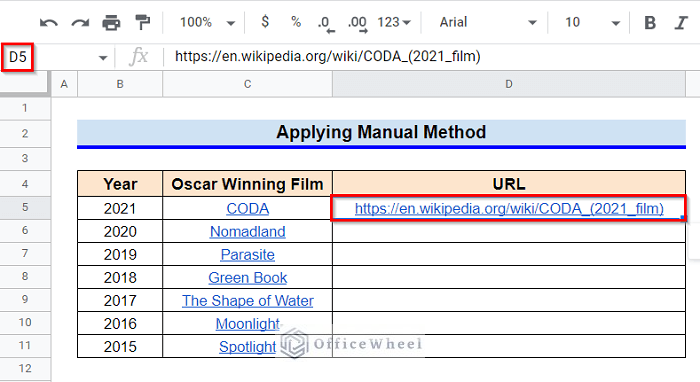Screen dimensions: 700x382
Task: Open the Nomadland link
Action: pos(247,232)
